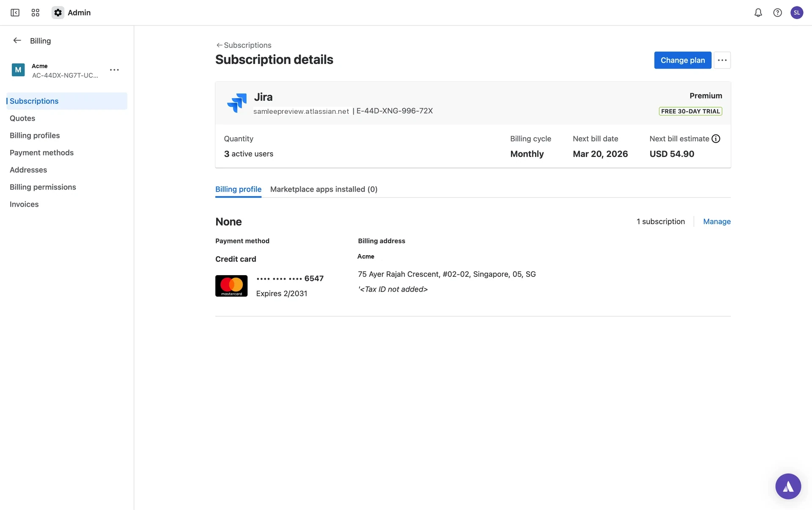Click the Expires 2/2031 text
Image resolution: width=812 pixels, height=510 pixels.
pos(282,294)
